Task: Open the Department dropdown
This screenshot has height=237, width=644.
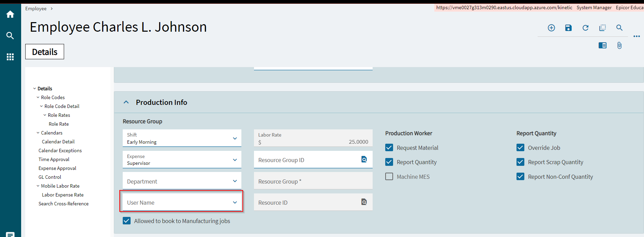Action: tap(235, 181)
